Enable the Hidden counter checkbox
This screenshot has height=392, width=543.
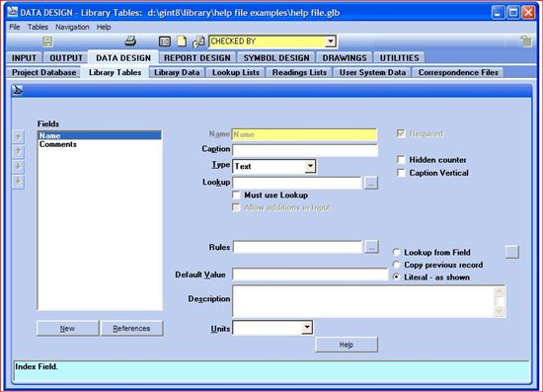pos(401,160)
